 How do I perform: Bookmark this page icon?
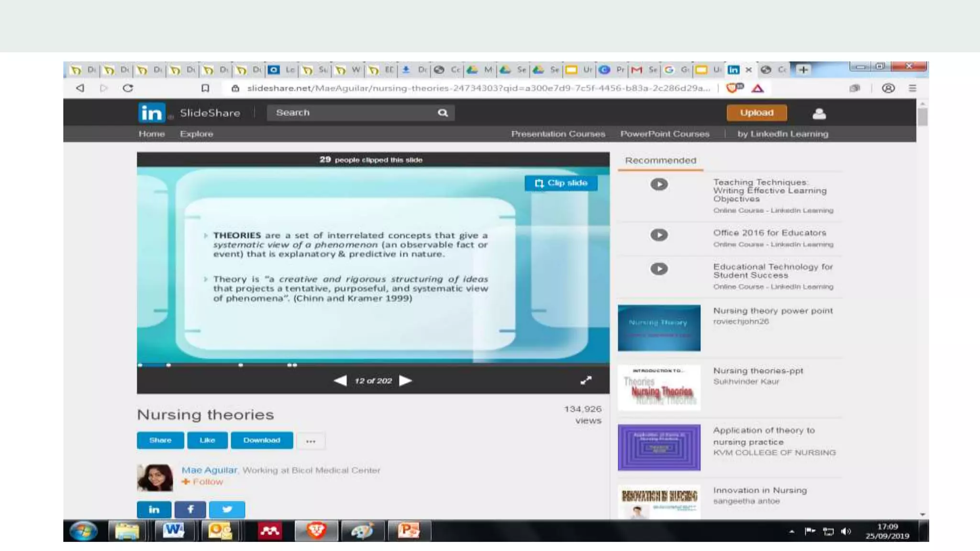point(205,88)
